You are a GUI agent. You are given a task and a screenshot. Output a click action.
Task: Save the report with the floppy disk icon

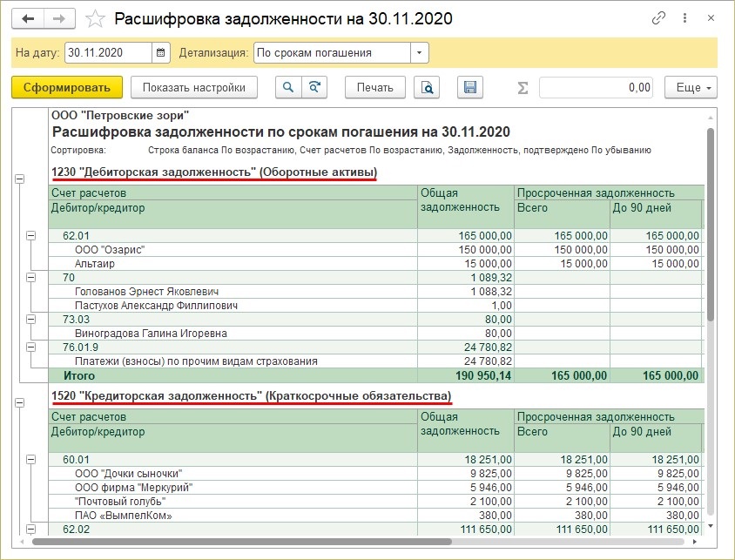pyautogui.click(x=469, y=87)
